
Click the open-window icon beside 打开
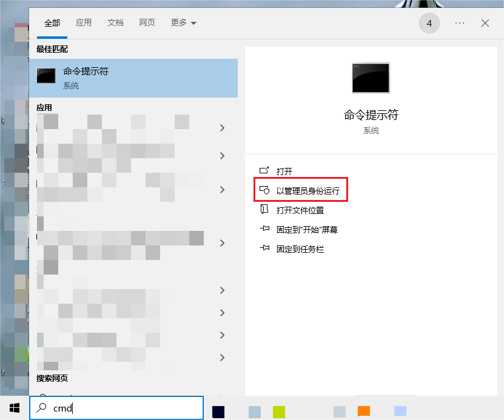pos(264,170)
